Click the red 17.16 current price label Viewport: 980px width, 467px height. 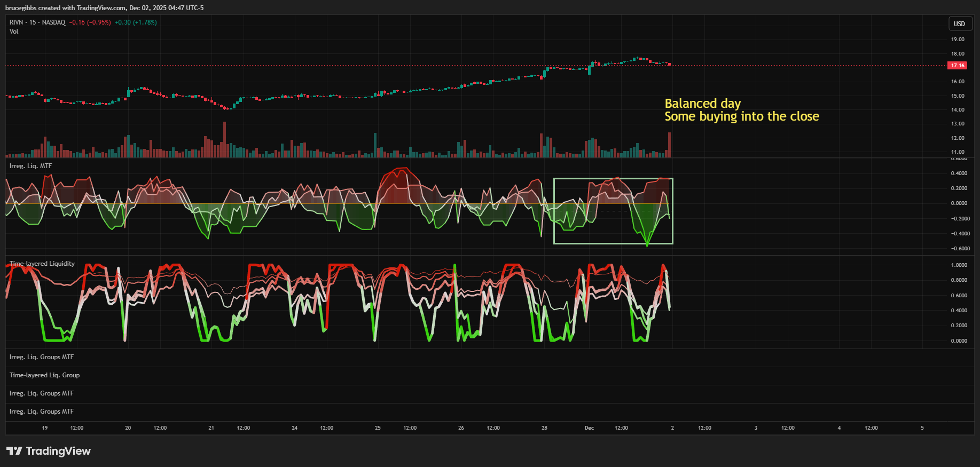pyautogui.click(x=957, y=66)
